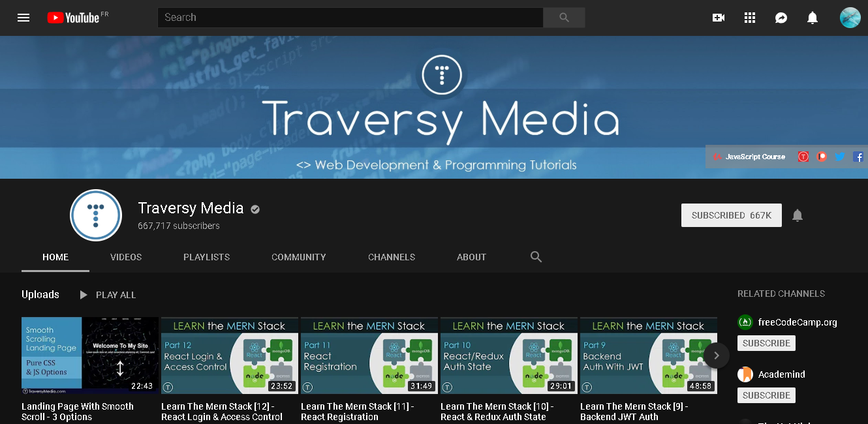Click the Traversy Media banner image
This screenshot has height=424, width=868.
point(434,107)
